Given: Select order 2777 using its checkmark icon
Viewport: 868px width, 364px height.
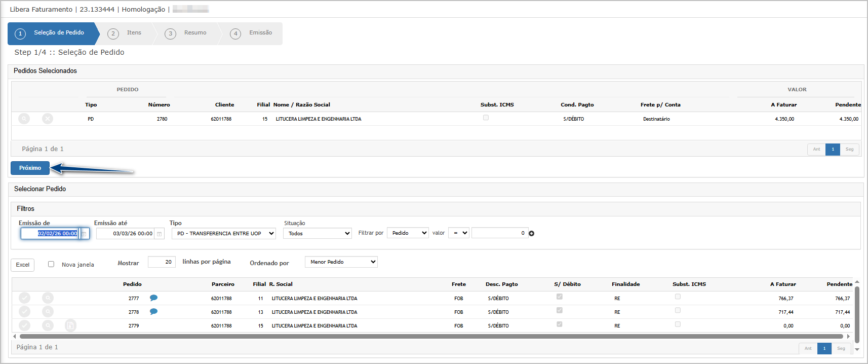Looking at the screenshot, I should (24, 298).
